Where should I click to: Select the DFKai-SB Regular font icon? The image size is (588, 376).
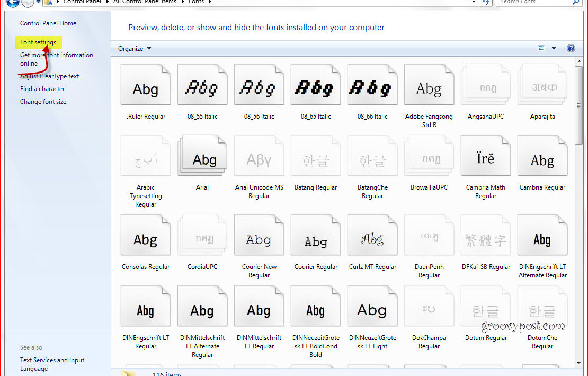[x=486, y=235]
